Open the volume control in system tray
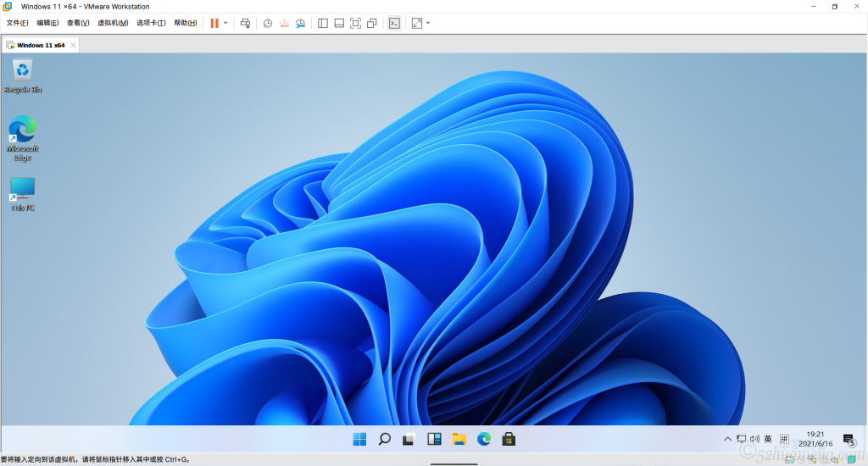The height and width of the screenshot is (466, 868). (754, 439)
